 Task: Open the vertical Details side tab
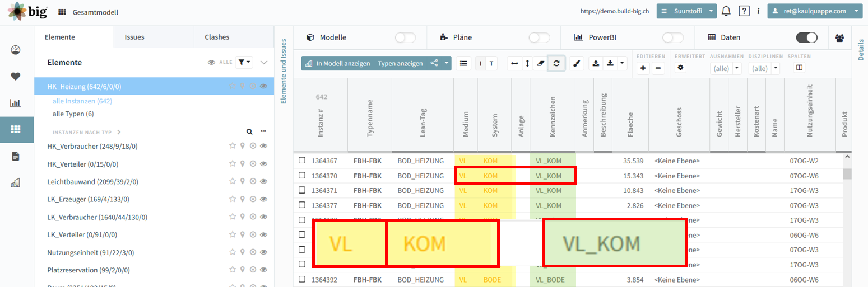pos(861,50)
